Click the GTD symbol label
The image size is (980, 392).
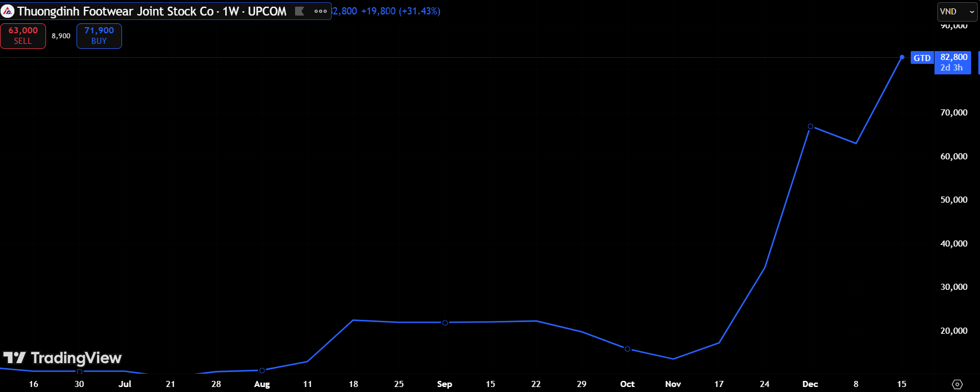tap(922, 58)
